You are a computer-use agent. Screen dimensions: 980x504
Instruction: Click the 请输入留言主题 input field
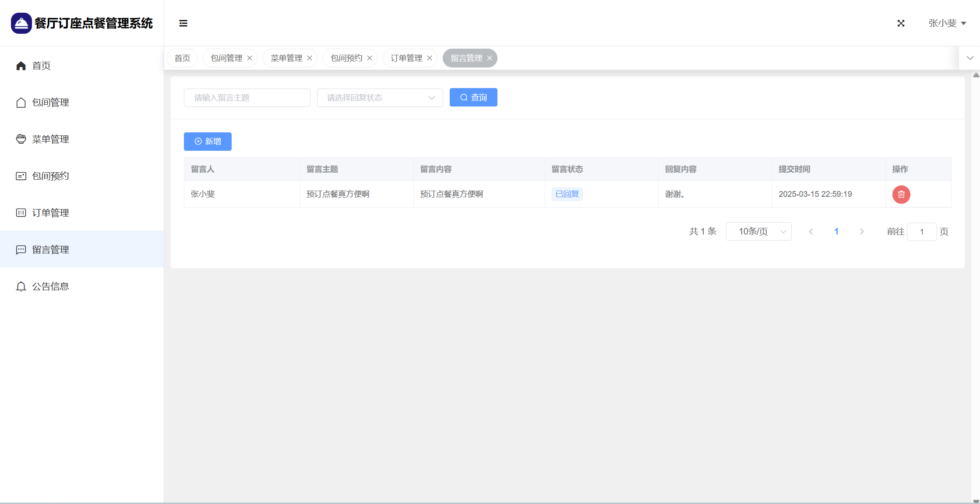(247, 98)
